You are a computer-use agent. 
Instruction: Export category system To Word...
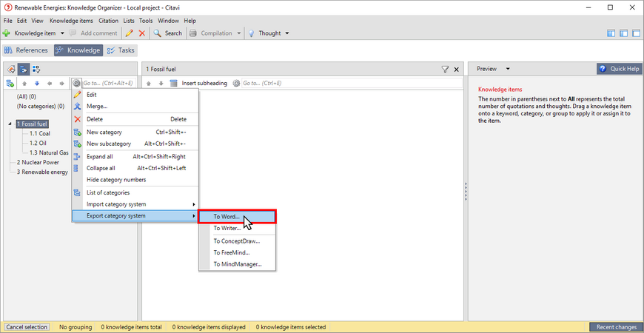click(x=237, y=216)
